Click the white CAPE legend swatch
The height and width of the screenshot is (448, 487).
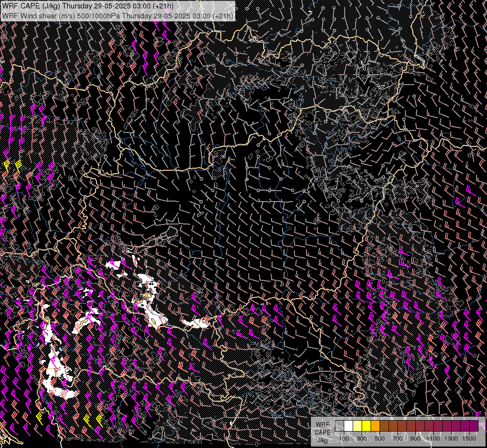(349, 426)
